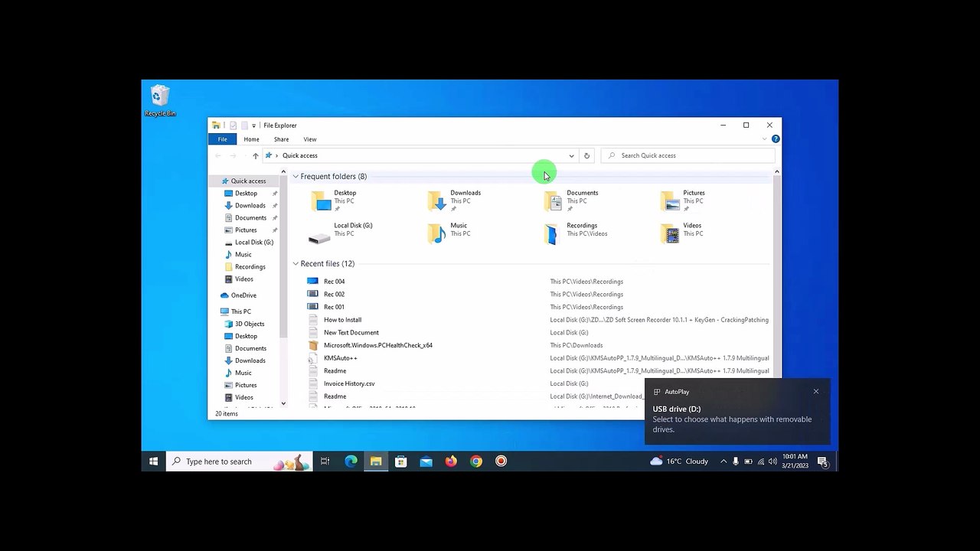
Task: Open Task View on taskbar
Action: [325, 461]
